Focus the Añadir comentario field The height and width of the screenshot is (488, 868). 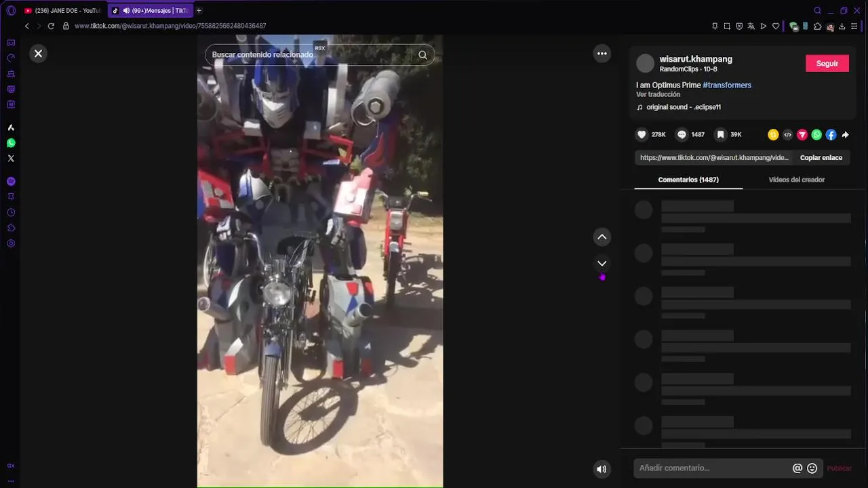712,468
